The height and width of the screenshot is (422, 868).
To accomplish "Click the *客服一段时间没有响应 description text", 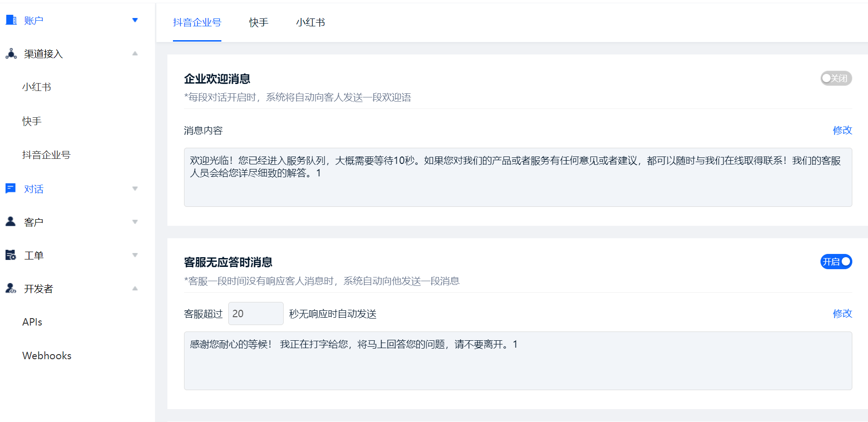I will 322,281.
